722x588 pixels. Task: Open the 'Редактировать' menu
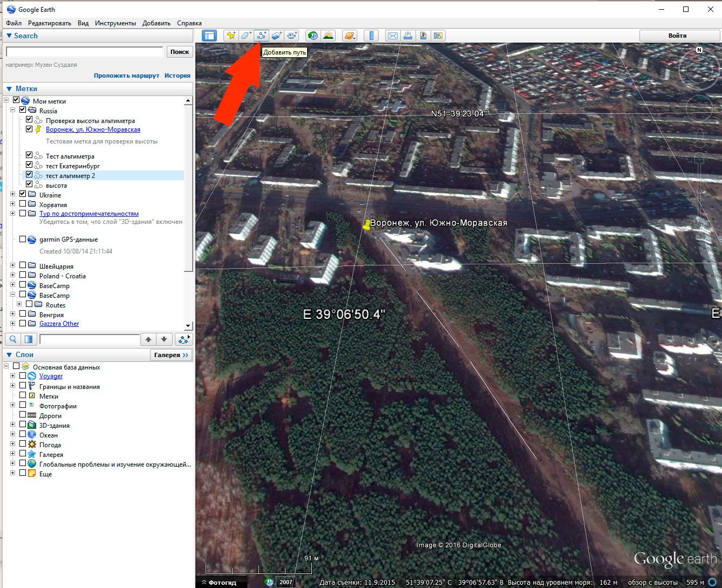pyautogui.click(x=50, y=23)
